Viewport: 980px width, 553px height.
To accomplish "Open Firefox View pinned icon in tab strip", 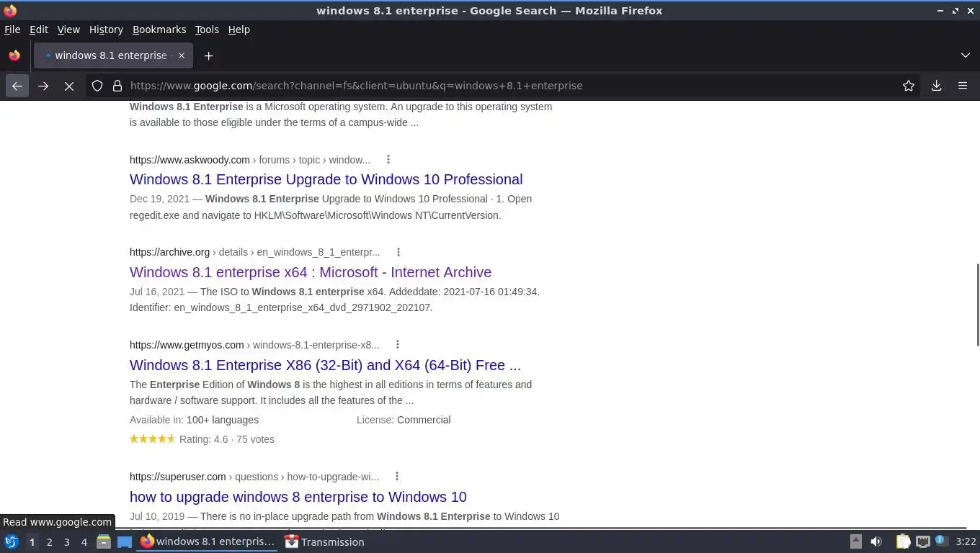I will click(x=14, y=55).
